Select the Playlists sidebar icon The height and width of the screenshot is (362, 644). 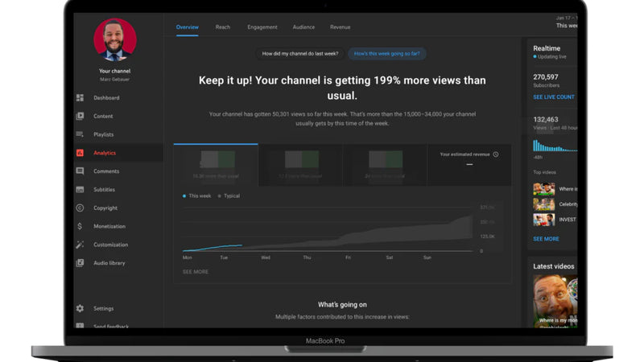[80, 134]
